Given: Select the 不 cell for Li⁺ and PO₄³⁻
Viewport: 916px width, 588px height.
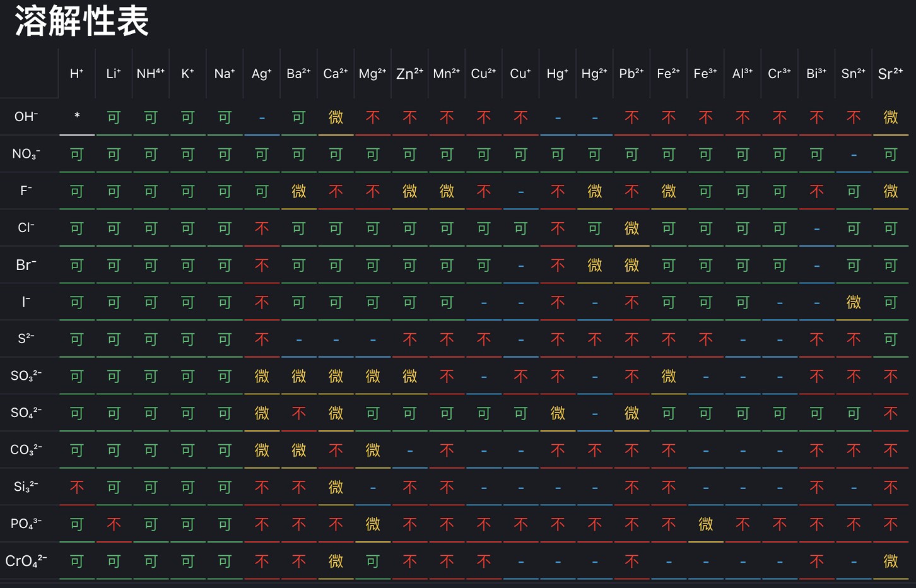Looking at the screenshot, I should pos(114,524).
